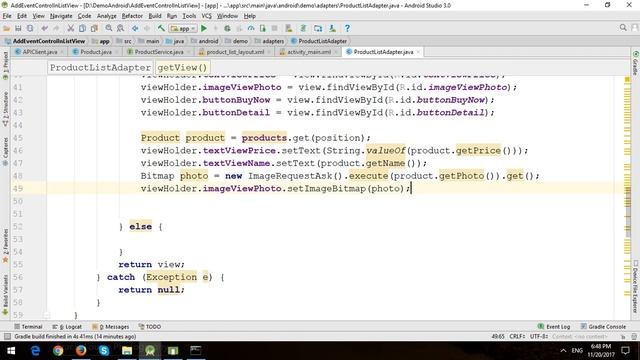Switch to the Product.java tab

pos(96,52)
